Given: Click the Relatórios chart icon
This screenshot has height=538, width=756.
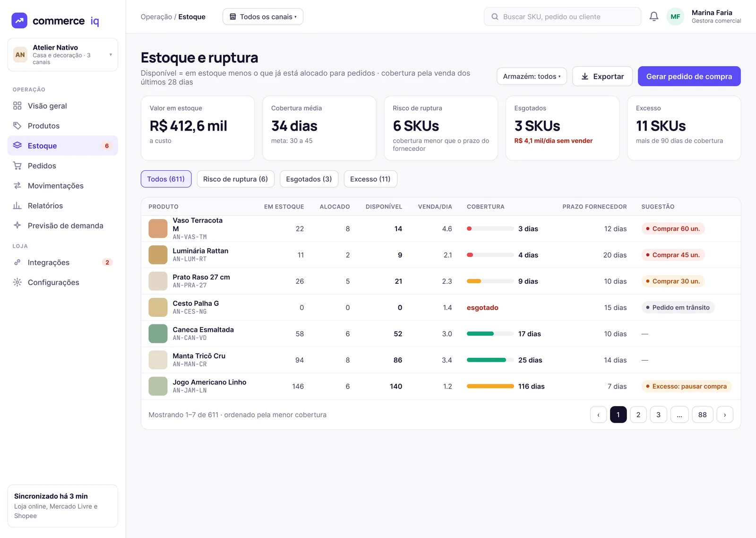Looking at the screenshot, I should coord(17,206).
